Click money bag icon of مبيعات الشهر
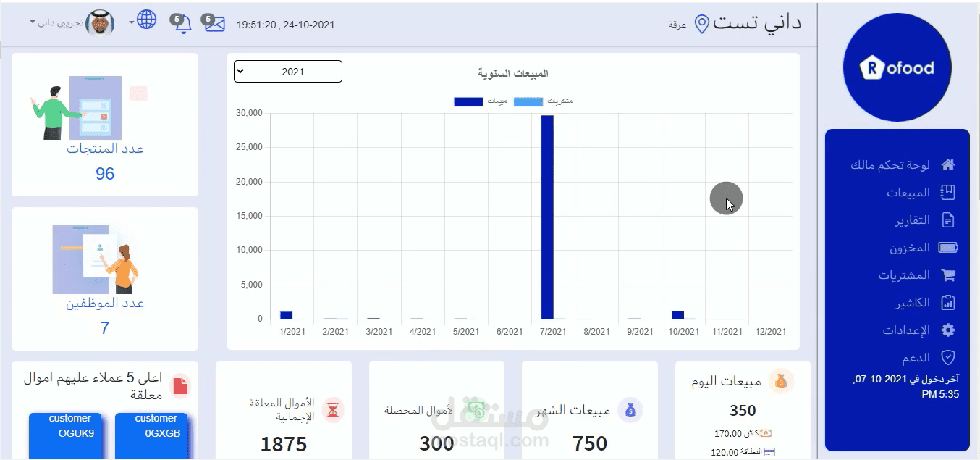The width and height of the screenshot is (980, 460). [630, 410]
